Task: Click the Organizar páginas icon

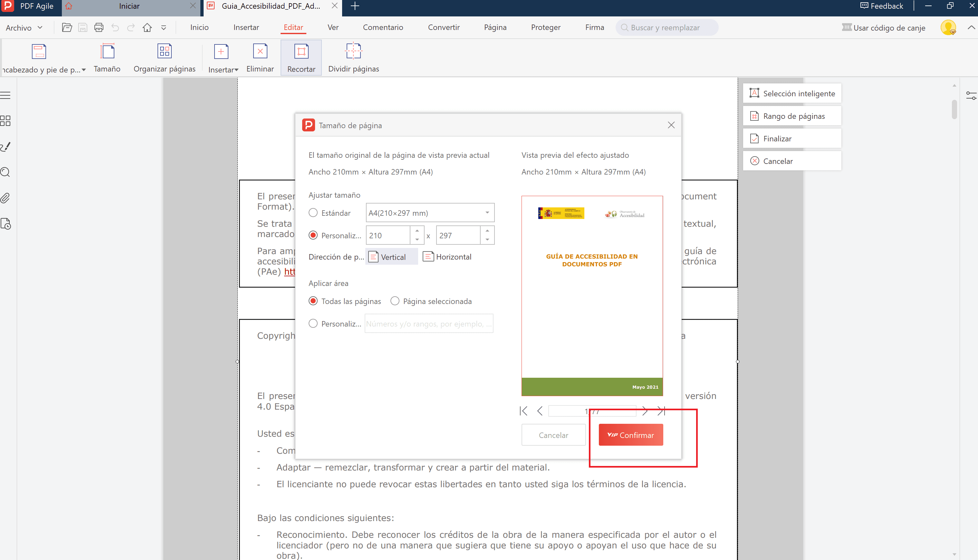Action: [164, 51]
